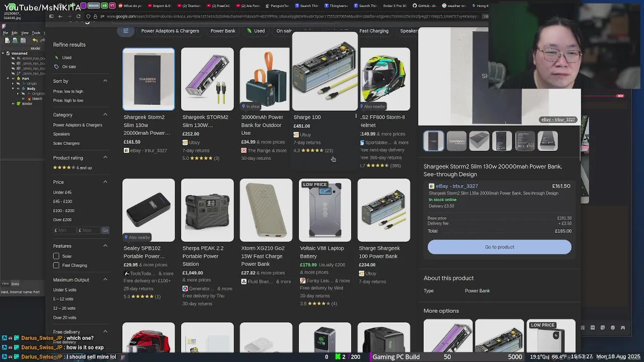
Task: Click FreeCAD open document icon
Action: [15, 40]
